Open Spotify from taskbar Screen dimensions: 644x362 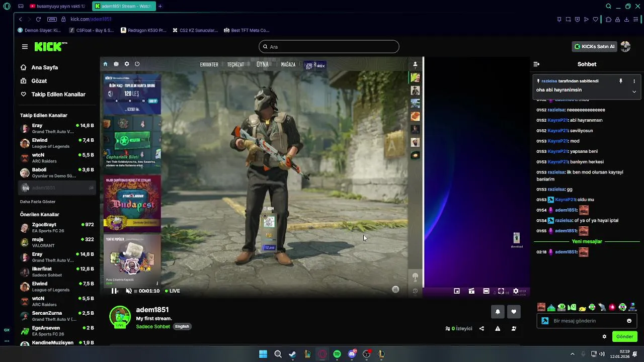337,354
